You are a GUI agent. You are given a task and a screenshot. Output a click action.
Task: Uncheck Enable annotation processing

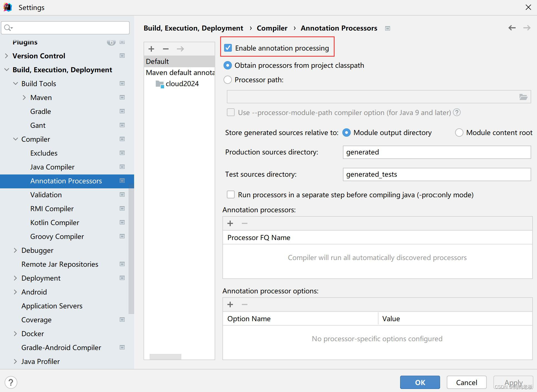228,48
